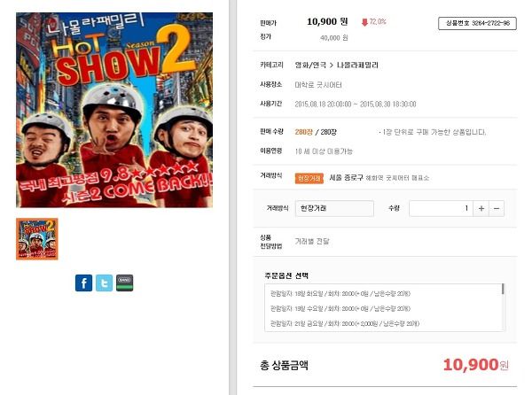
Task: Click the 280장 sales quantity text
Action: 303,132
